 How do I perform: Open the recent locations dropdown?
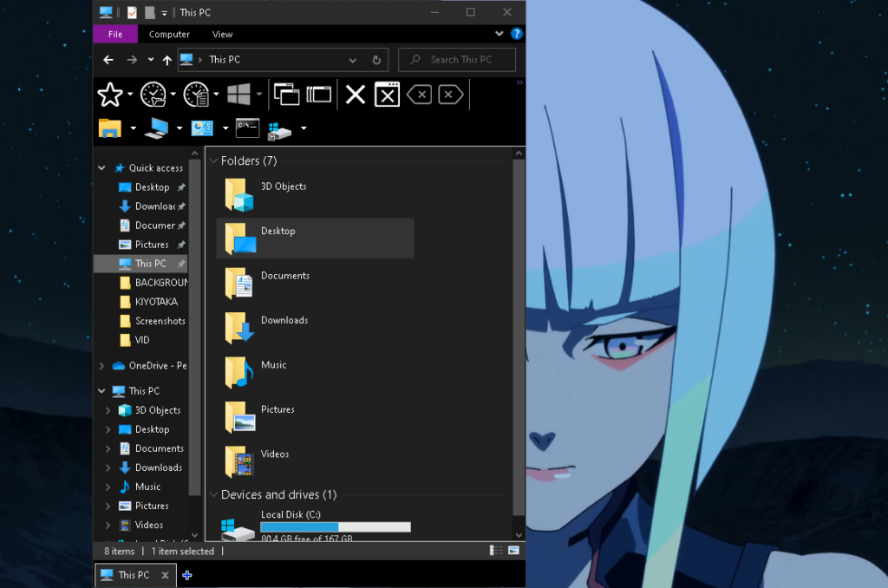point(151,60)
